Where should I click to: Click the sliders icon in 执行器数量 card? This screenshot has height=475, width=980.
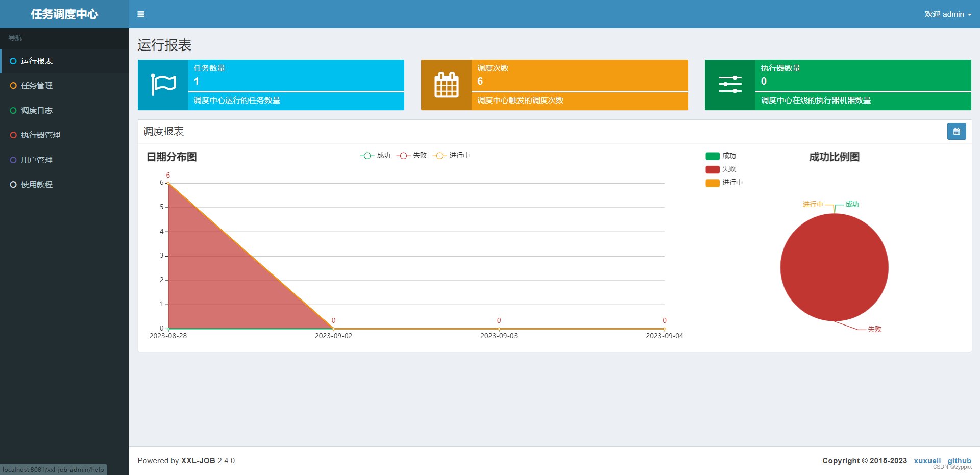(730, 84)
